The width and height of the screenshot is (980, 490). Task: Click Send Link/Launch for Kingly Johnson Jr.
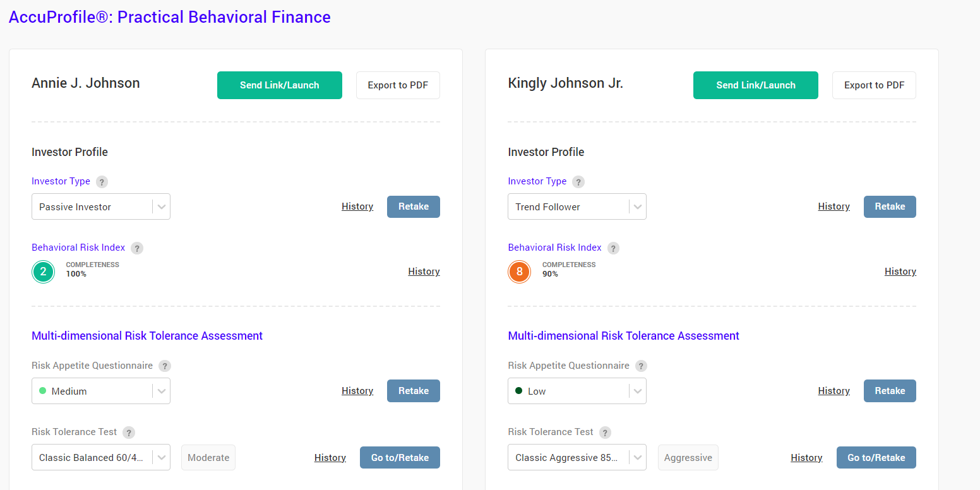(x=756, y=85)
